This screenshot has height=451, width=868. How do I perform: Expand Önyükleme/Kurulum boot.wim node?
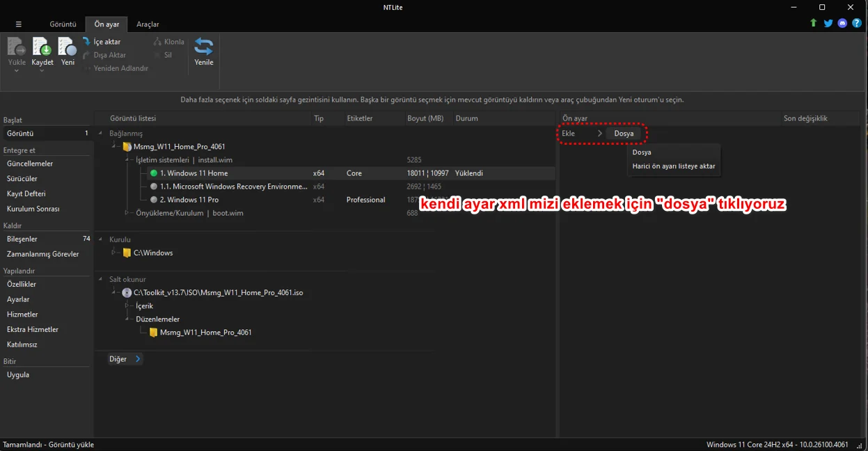point(127,213)
